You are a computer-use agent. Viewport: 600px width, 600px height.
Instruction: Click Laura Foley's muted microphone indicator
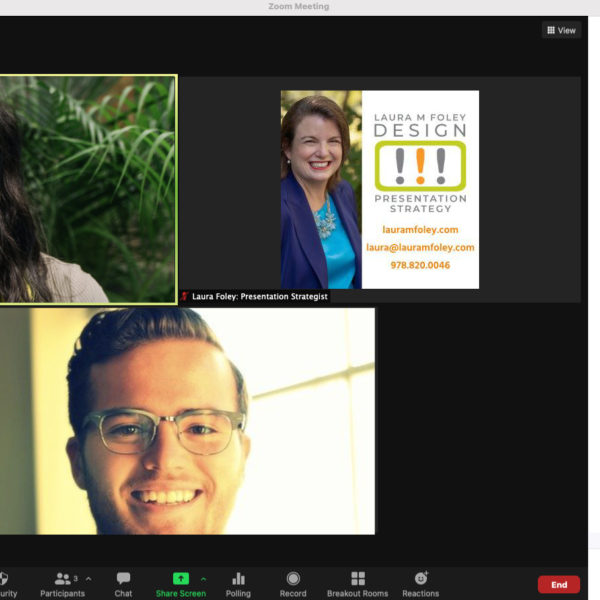click(185, 296)
